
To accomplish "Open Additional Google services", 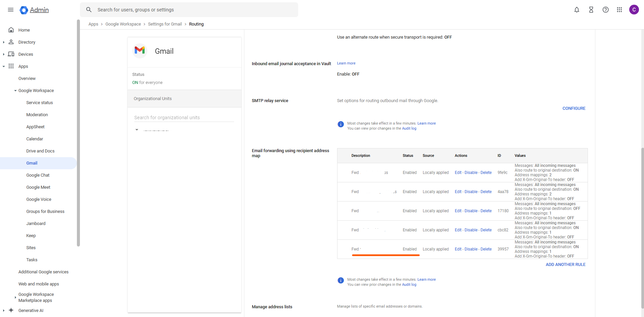I will 43,272.
